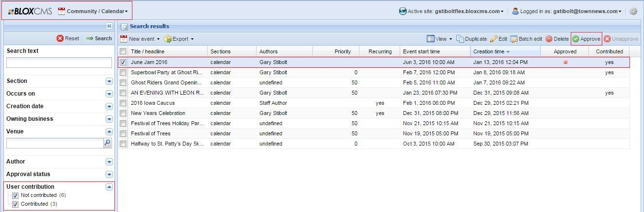Viewport: 644px width, 212px height.
Task: Check the New Years Celebration checkbox
Action: click(x=123, y=113)
